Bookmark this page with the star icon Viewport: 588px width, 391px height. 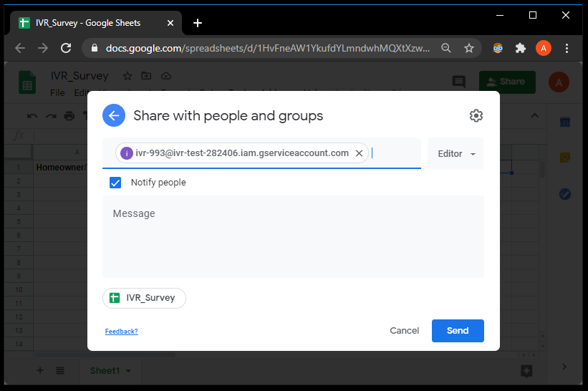469,48
